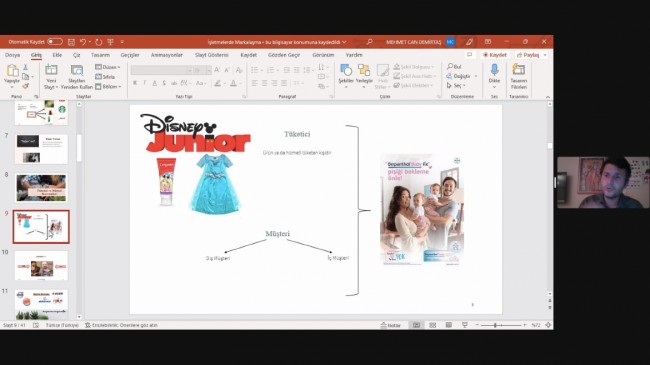Click the search magnifier in title bar
The height and width of the screenshot is (365, 650).
click(x=369, y=42)
